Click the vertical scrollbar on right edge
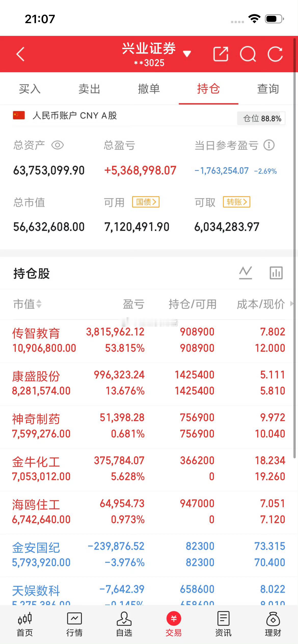Image resolution: width=298 pixels, height=644 pixels. click(x=295, y=248)
